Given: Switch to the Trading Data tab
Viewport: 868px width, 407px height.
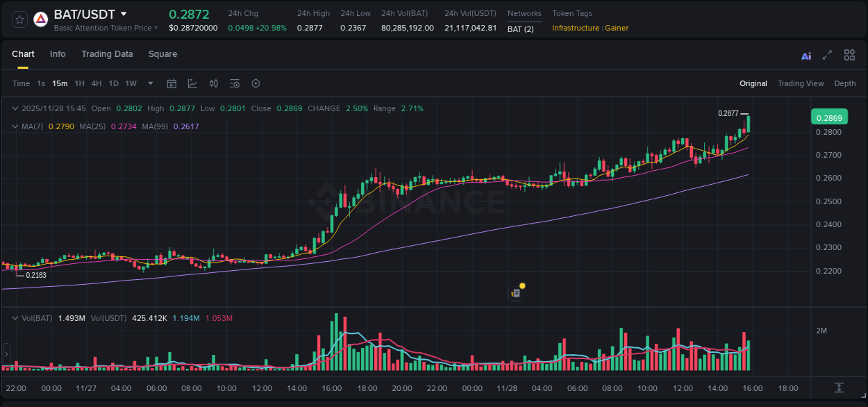Looking at the screenshot, I should tap(107, 54).
